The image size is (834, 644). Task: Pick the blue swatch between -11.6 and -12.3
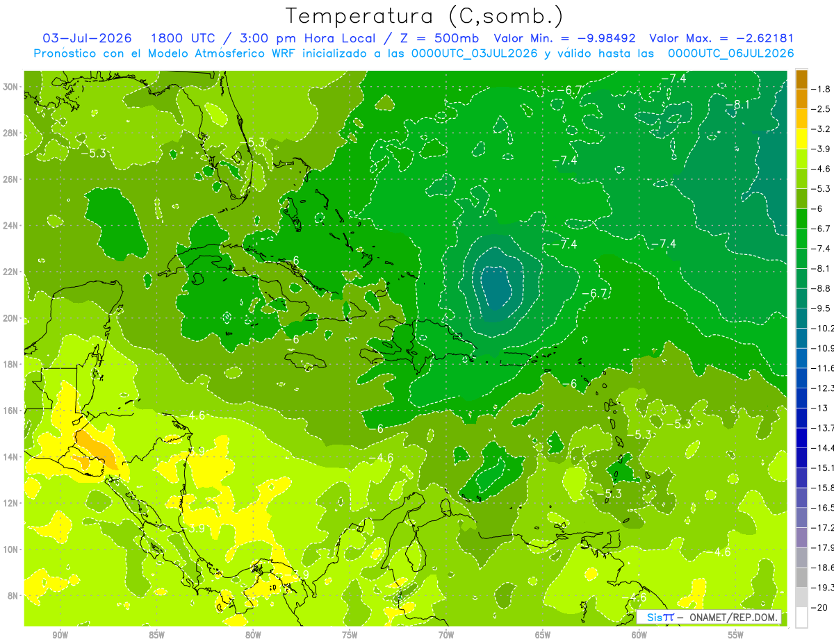coord(801,377)
